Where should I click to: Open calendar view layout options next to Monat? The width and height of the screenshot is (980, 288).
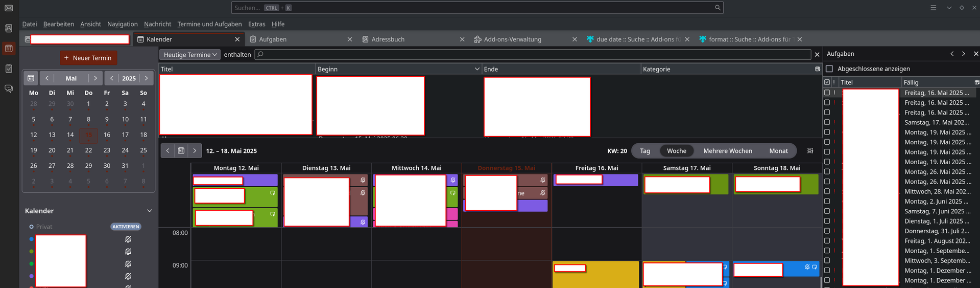click(810, 151)
